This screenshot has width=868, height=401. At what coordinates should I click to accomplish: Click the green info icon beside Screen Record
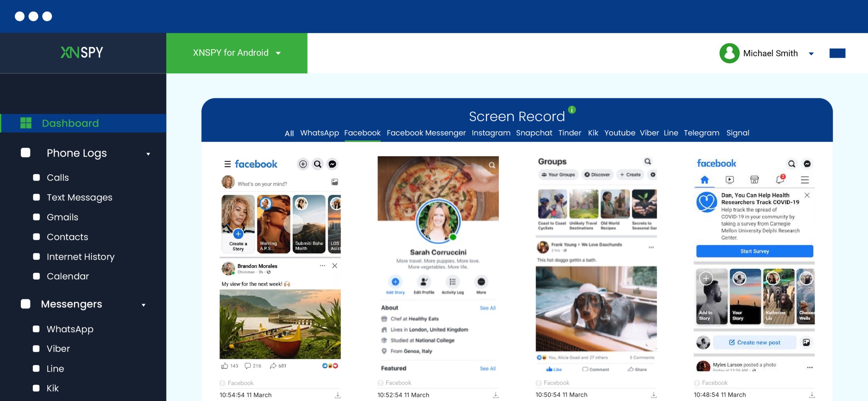tap(572, 110)
